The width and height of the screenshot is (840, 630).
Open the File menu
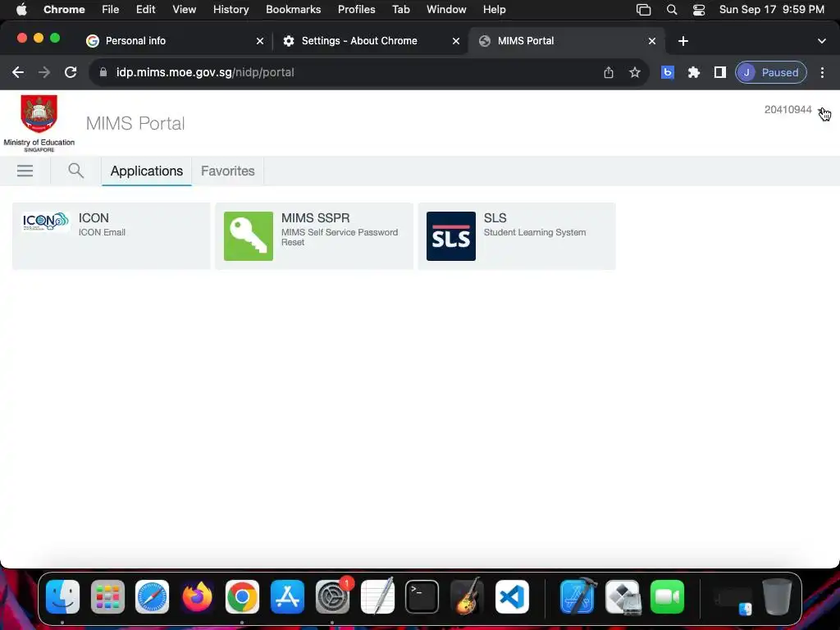[x=111, y=10]
